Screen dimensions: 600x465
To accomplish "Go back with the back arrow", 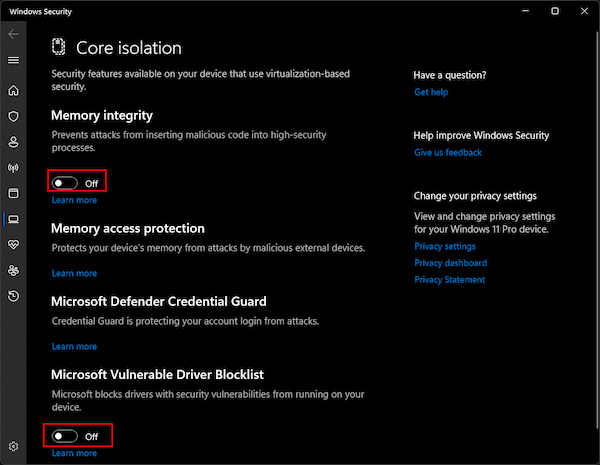I will pyautogui.click(x=13, y=34).
